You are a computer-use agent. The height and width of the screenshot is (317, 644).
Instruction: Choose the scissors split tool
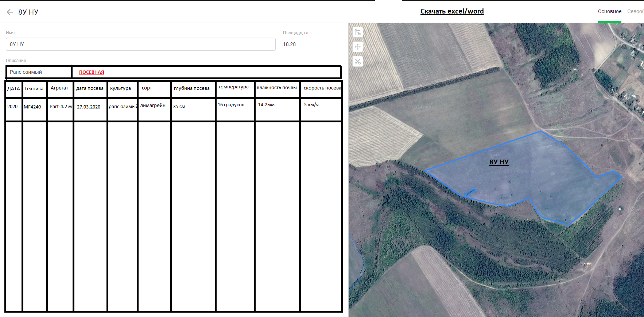(x=358, y=61)
